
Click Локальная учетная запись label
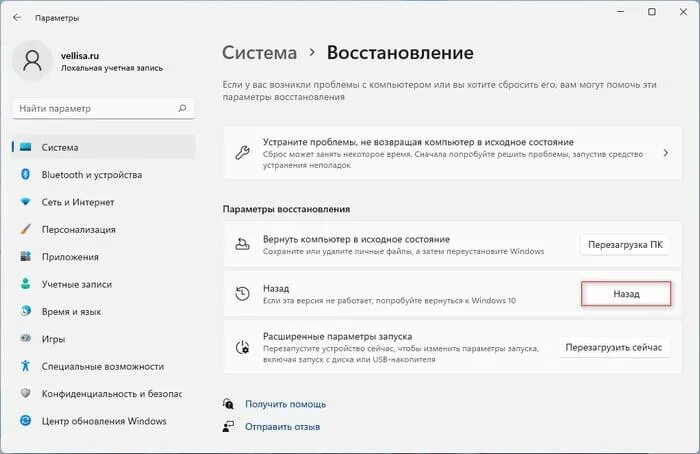112,68
